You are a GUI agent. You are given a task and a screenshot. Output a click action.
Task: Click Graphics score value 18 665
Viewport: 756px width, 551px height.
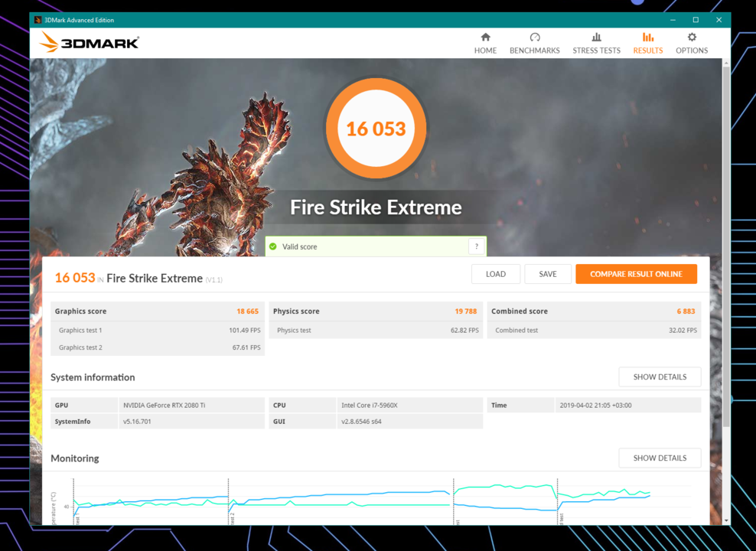tap(247, 311)
